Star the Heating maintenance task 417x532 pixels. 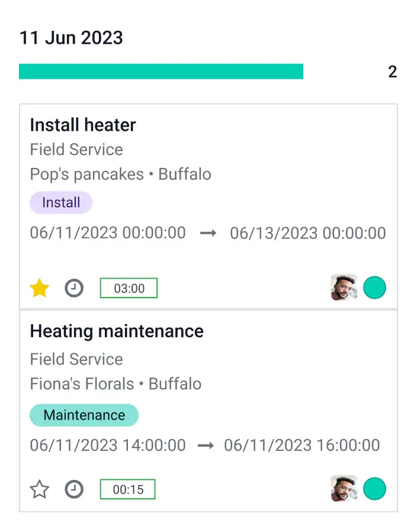[x=40, y=489]
